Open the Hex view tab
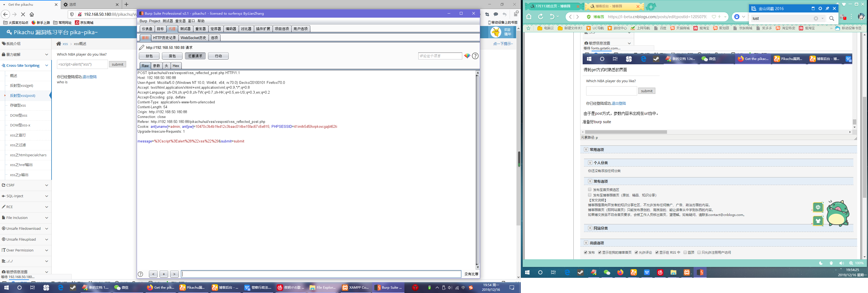Screen dimensions: 868x293 coord(175,66)
